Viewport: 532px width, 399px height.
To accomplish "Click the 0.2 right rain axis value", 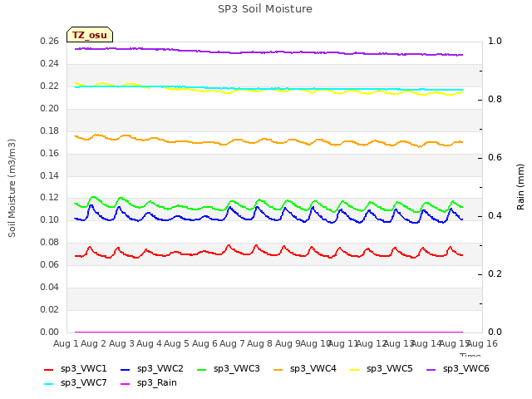I will point(495,273).
